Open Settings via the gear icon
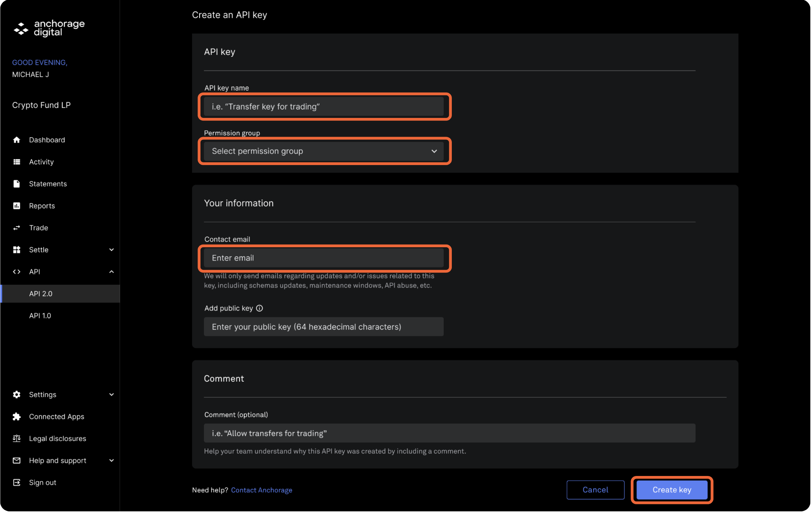Image resolution: width=812 pixels, height=512 pixels. (17, 394)
